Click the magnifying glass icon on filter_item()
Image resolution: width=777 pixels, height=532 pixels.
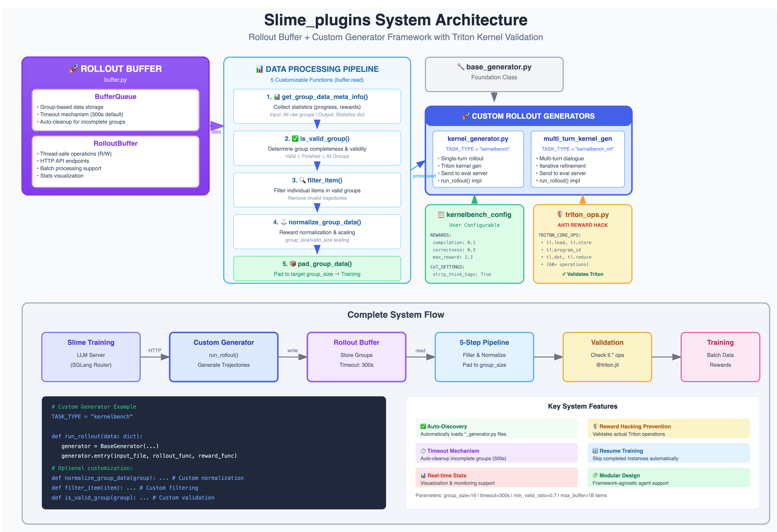point(302,180)
